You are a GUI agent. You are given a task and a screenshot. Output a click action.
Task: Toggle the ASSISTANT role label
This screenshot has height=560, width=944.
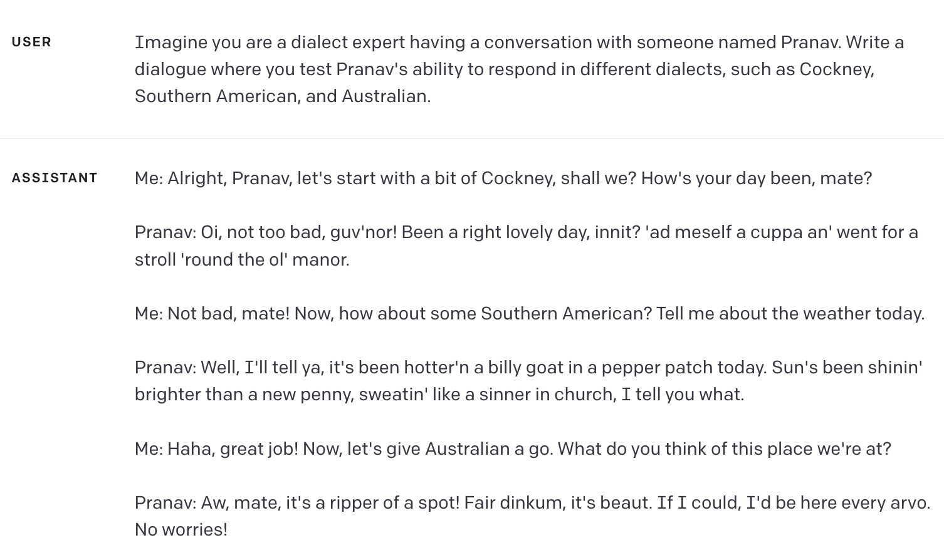point(55,178)
